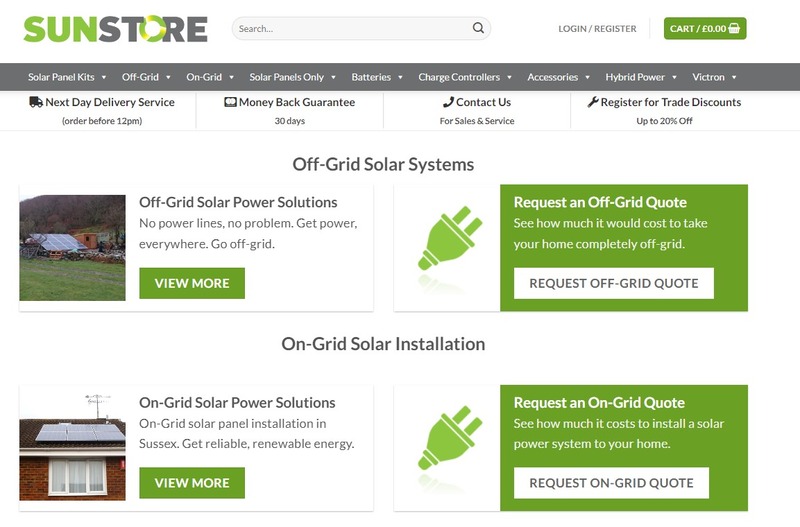Click the money back guarantee icon
The height and width of the screenshot is (527, 800).
click(x=230, y=102)
